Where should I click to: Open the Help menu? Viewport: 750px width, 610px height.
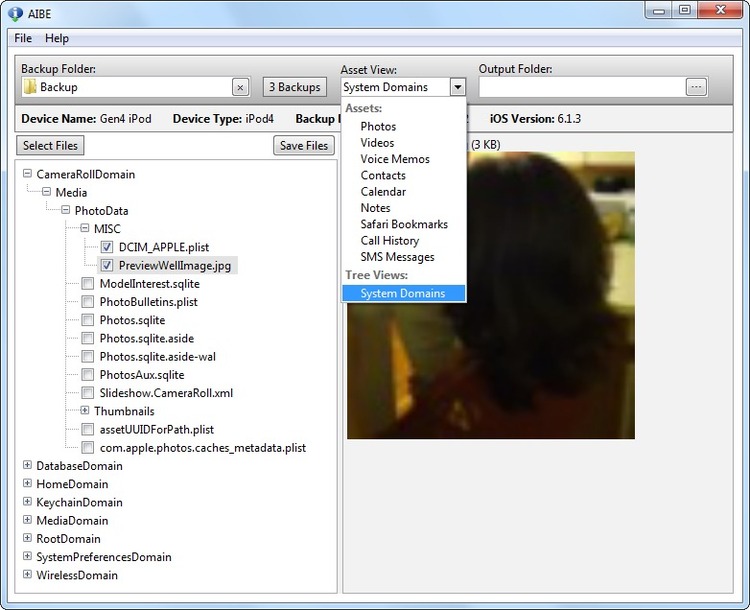[x=57, y=38]
